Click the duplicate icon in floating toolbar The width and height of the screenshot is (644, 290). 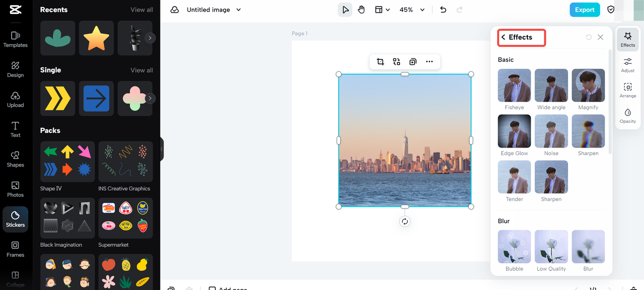tap(413, 61)
